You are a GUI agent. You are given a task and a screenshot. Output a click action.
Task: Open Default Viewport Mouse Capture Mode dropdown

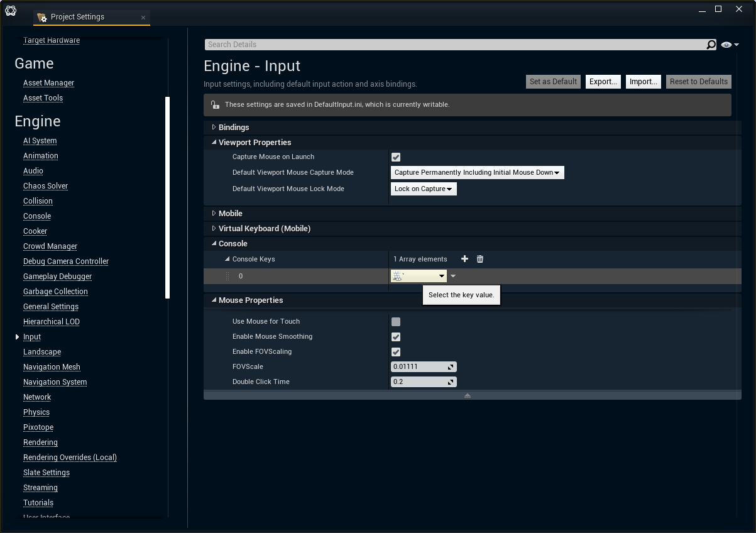tap(477, 173)
